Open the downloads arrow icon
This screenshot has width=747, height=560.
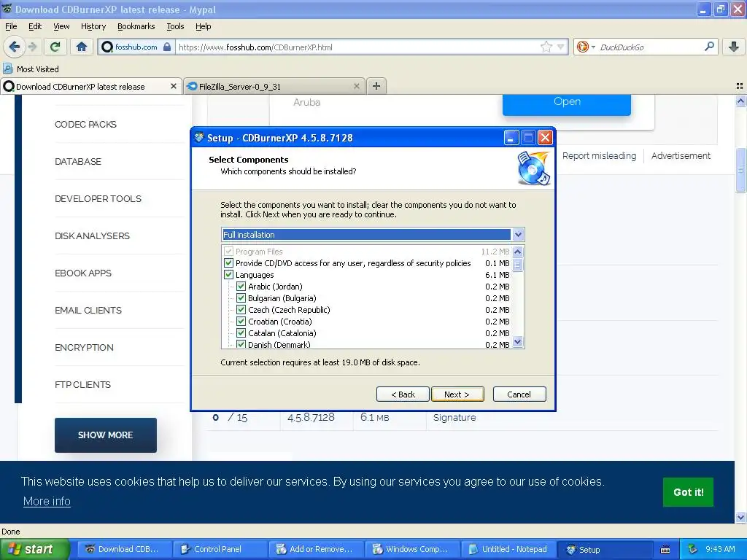point(734,47)
